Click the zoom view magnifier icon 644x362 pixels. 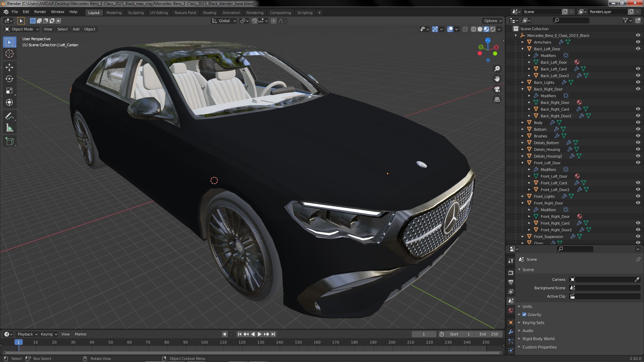(x=497, y=69)
